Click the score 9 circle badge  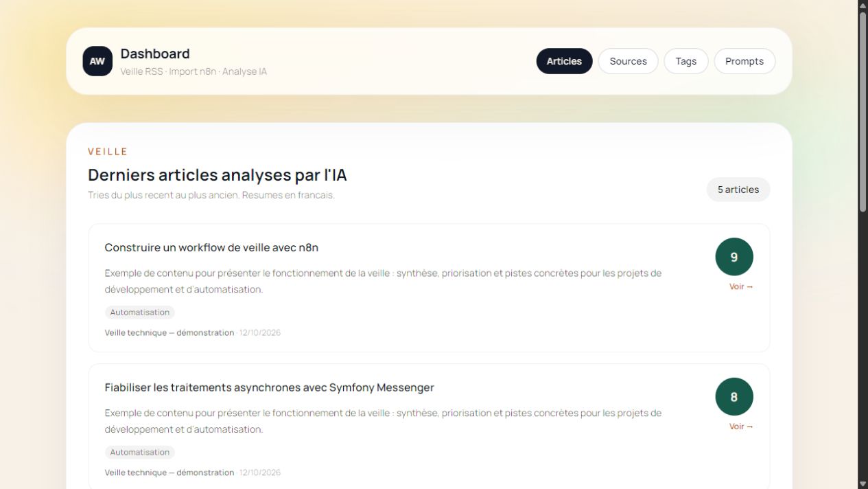734,257
